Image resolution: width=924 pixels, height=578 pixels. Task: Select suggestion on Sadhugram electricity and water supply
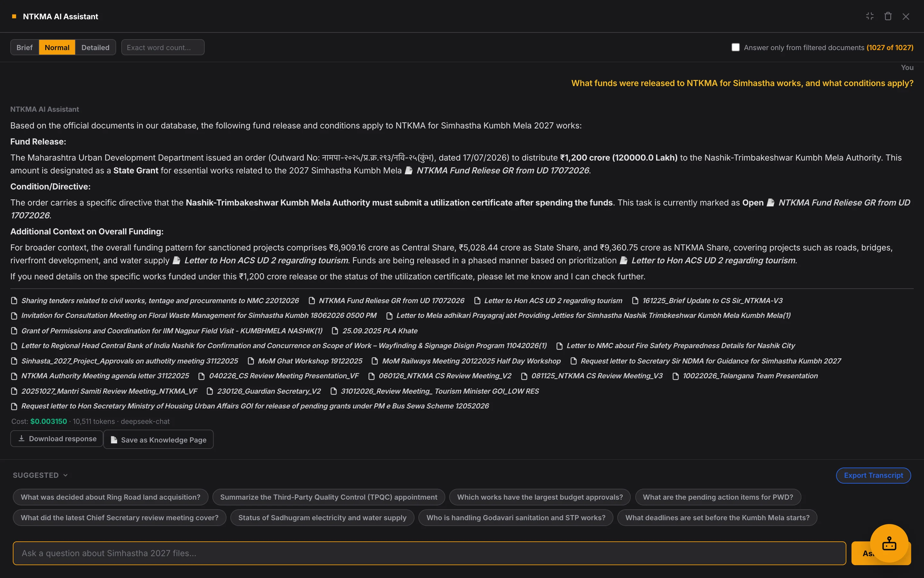point(322,518)
